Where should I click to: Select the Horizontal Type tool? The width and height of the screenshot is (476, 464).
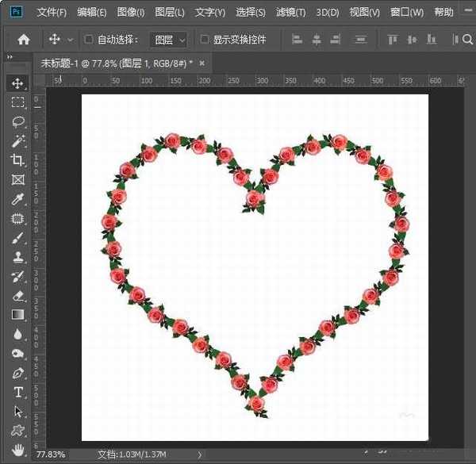17,393
